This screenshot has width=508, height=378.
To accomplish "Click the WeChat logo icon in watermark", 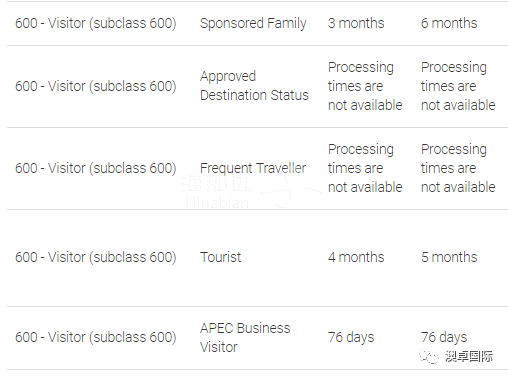I will click(x=429, y=356).
